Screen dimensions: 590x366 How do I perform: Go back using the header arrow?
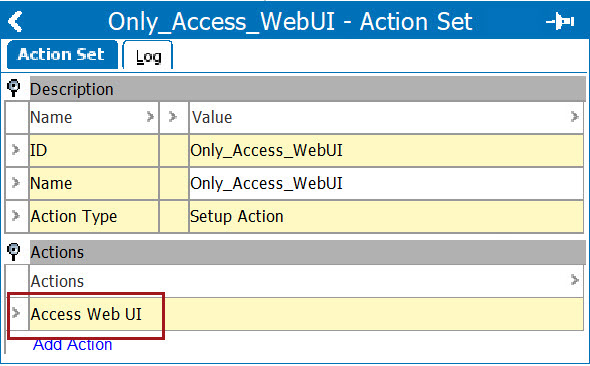15,21
